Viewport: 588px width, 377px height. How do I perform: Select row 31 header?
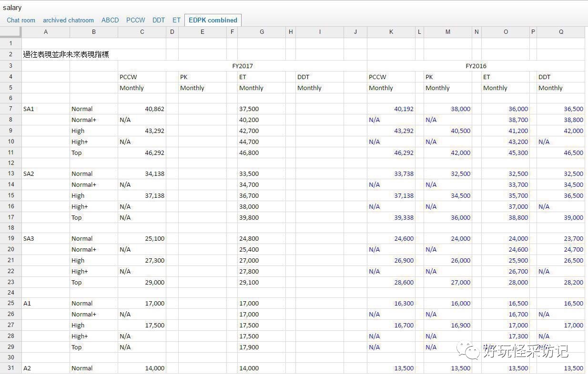(11, 368)
